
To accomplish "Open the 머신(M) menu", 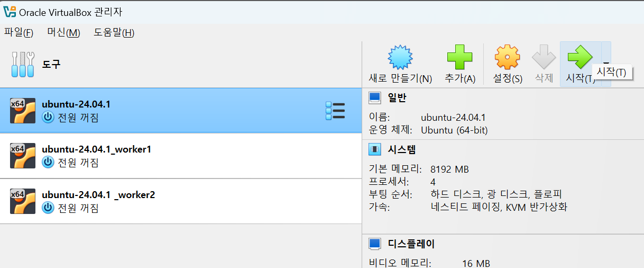I will (x=63, y=32).
